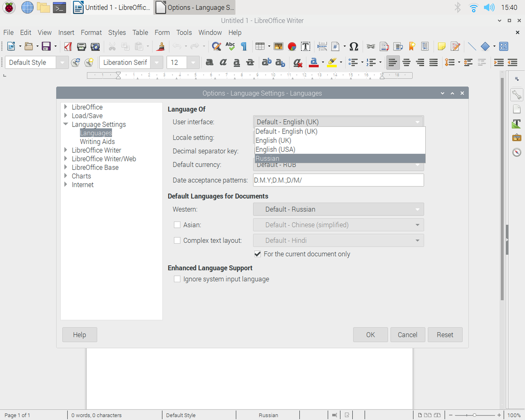The image size is (525, 420).
Task: Open the Format menu
Action: coord(91,32)
